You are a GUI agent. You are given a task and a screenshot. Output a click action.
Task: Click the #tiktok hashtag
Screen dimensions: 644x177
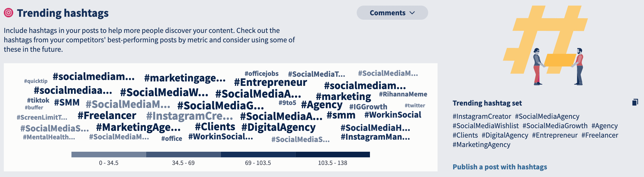39,100
